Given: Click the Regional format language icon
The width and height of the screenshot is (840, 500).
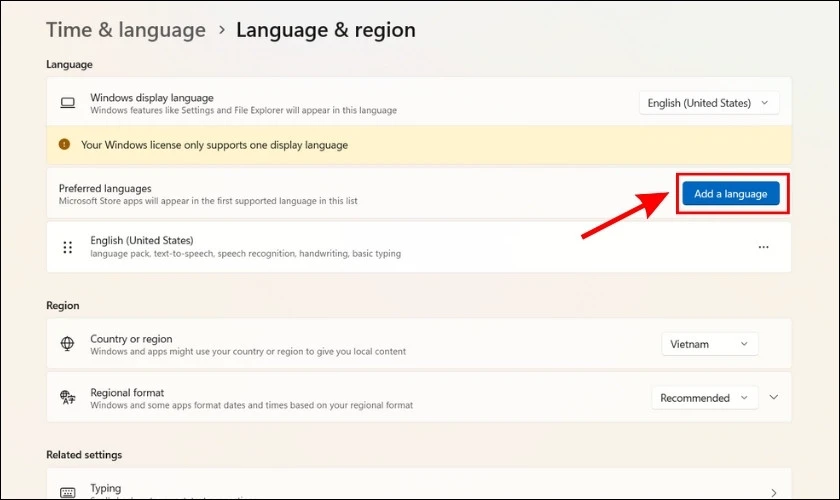Looking at the screenshot, I should pos(68,397).
